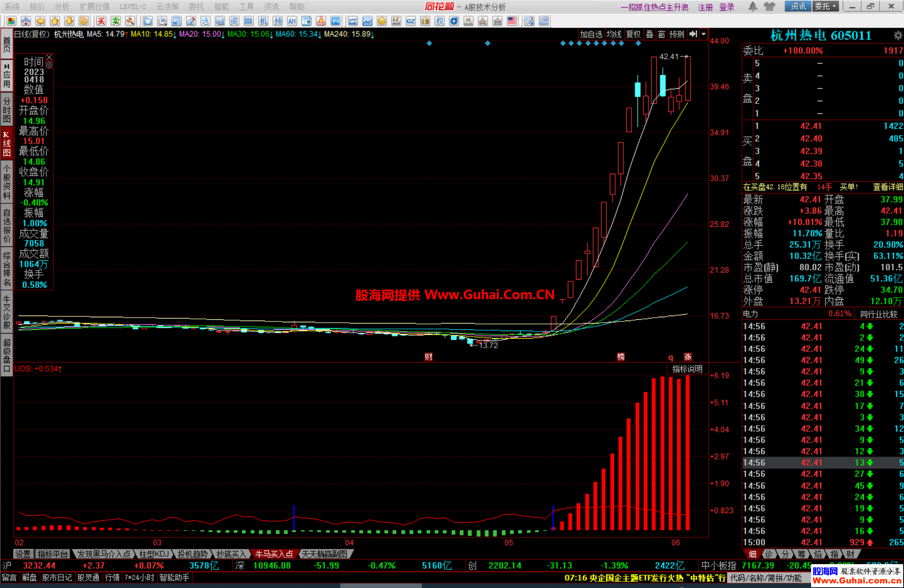904x588 pixels.
Task: Open the 报价 menu
Action: tap(37, 7)
